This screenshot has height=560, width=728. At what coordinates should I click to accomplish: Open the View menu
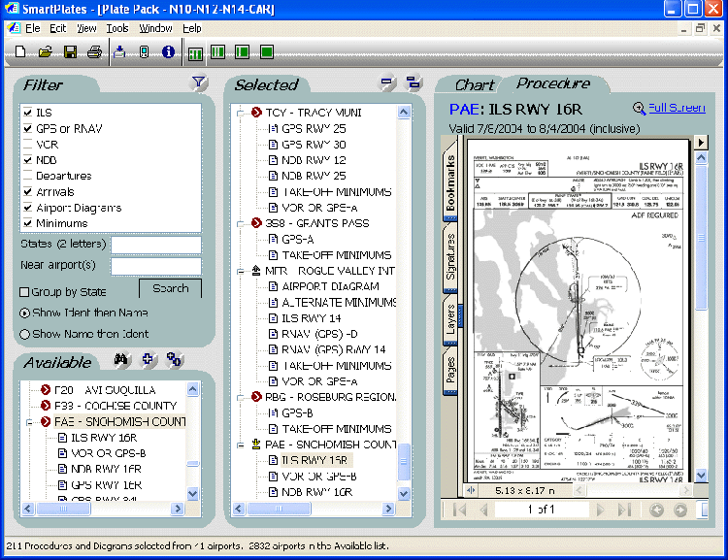coord(86,28)
